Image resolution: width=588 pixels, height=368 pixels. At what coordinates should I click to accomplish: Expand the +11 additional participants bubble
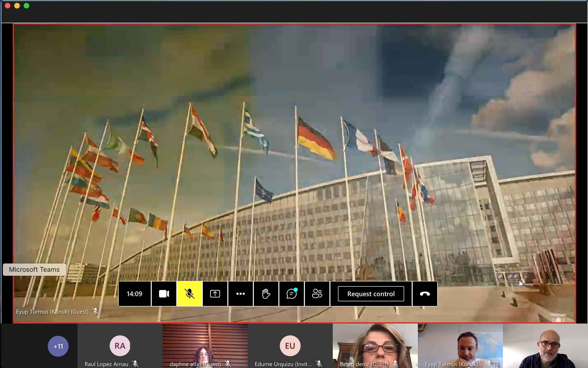[x=58, y=346]
